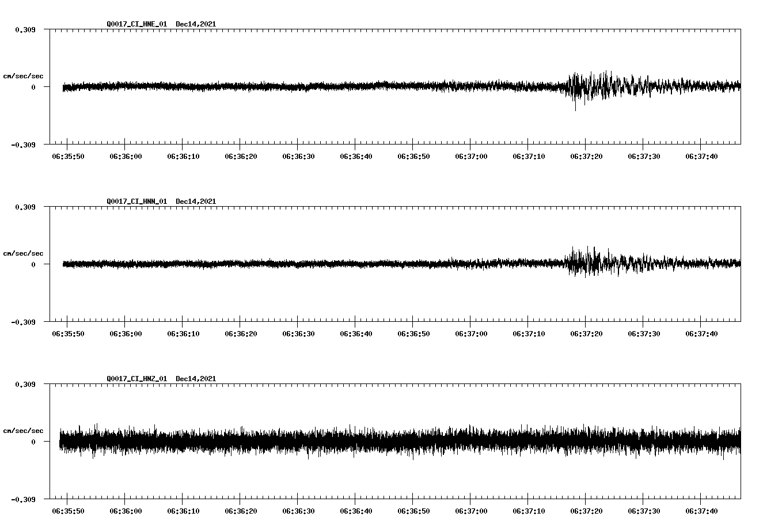
Task: Click the 06:36:10 time label under HNE plot
Action: [183, 157]
